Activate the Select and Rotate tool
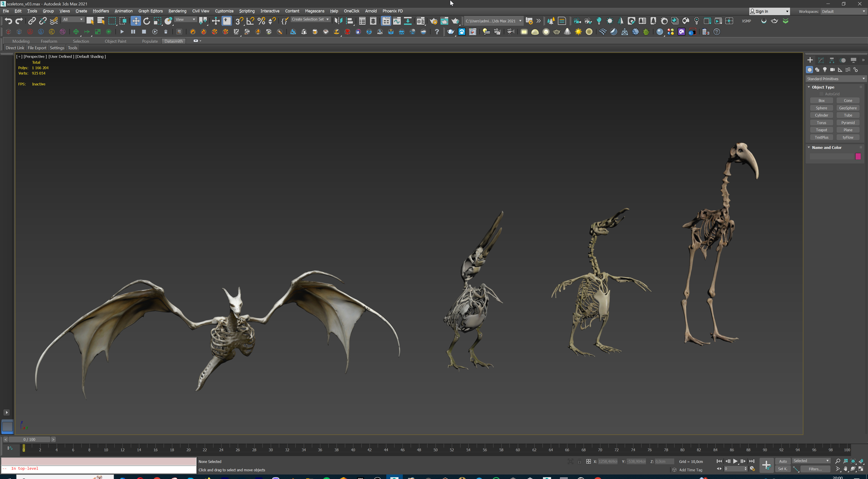This screenshot has height=479, width=868. (x=146, y=21)
